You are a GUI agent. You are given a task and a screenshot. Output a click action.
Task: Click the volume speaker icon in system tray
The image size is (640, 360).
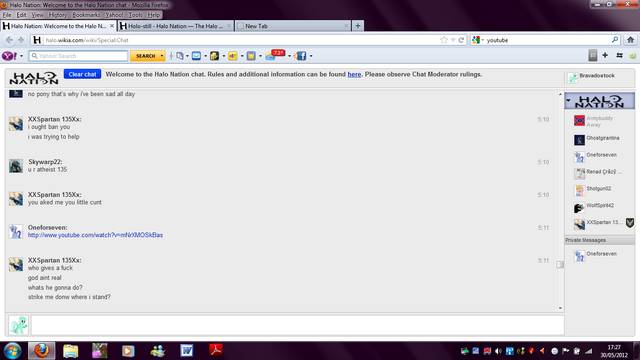point(498,351)
